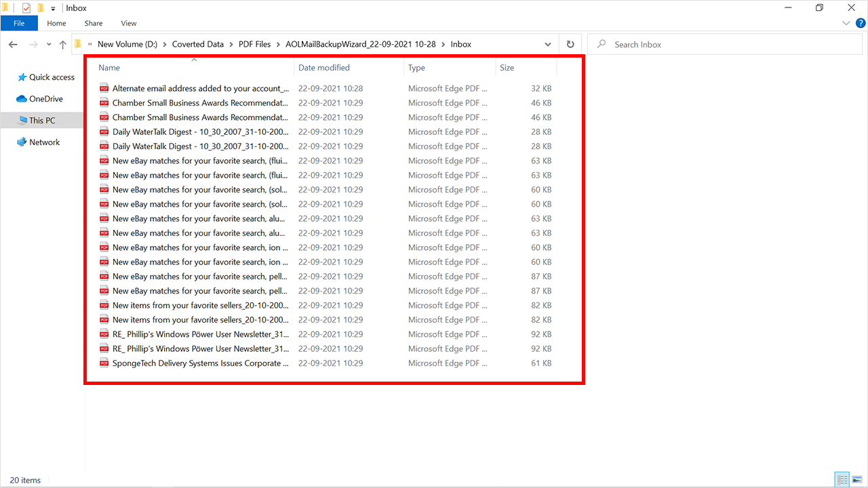Navigate to PDF Files breadcrumb

(254, 44)
